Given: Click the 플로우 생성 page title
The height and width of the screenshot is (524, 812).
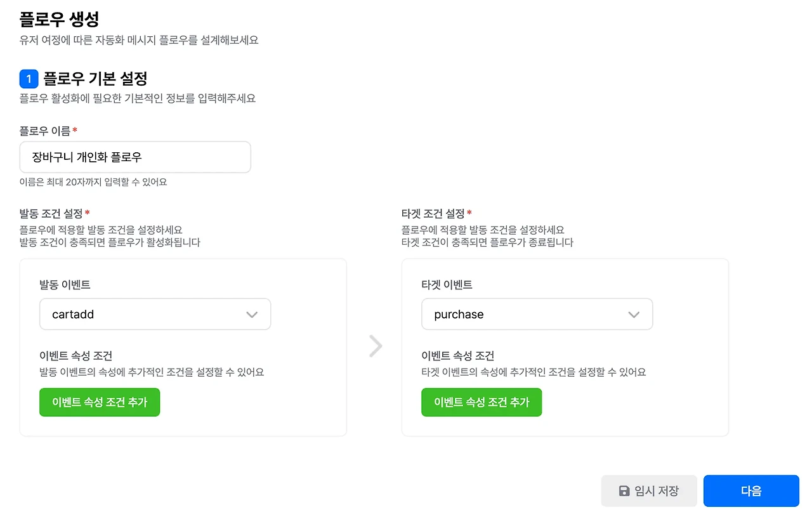Looking at the screenshot, I should pyautogui.click(x=59, y=19).
